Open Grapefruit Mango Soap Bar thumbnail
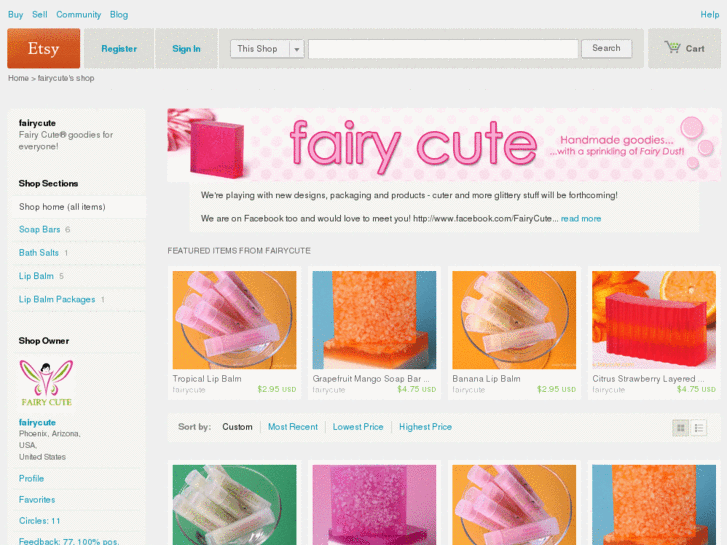Screen dimensions: 727x545 click(374, 320)
